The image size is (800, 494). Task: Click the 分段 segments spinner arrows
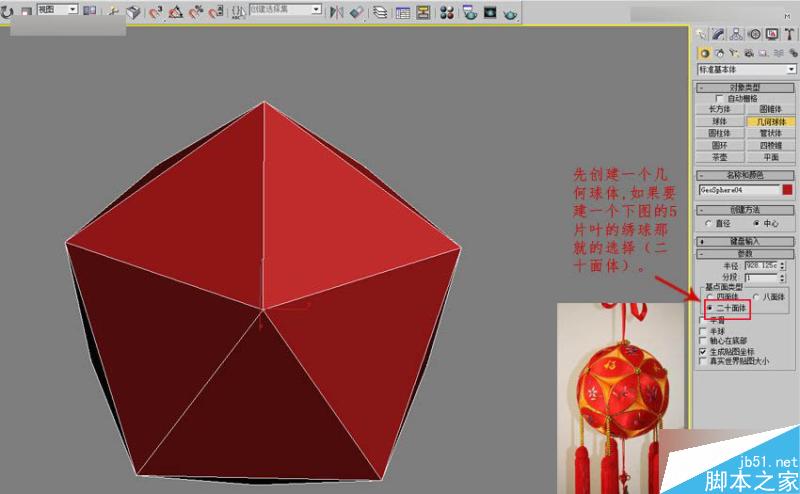[x=783, y=278]
